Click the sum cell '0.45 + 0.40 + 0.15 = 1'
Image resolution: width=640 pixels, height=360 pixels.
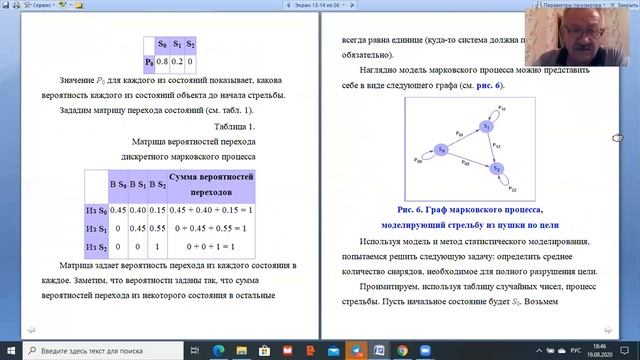click(211, 210)
